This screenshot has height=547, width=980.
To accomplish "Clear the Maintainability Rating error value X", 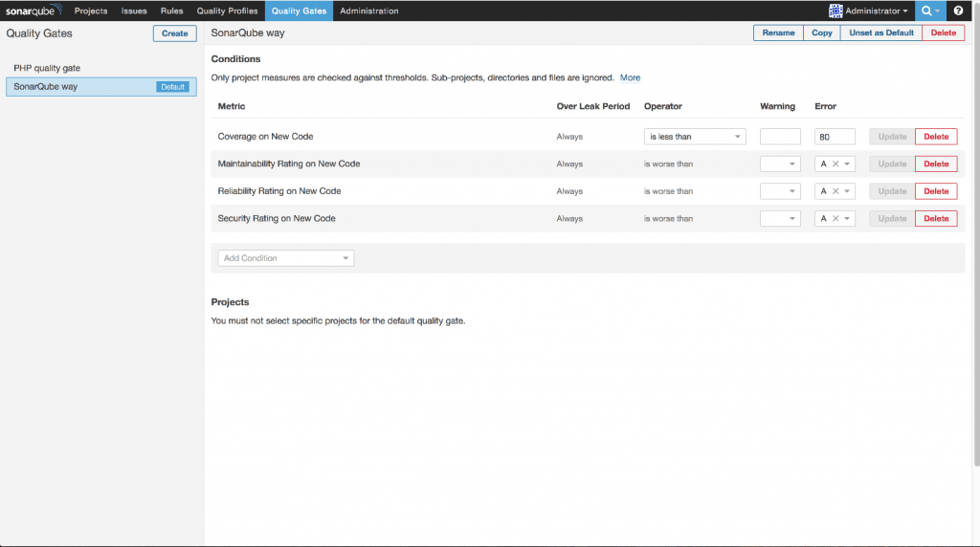I will tap(835, 164).
